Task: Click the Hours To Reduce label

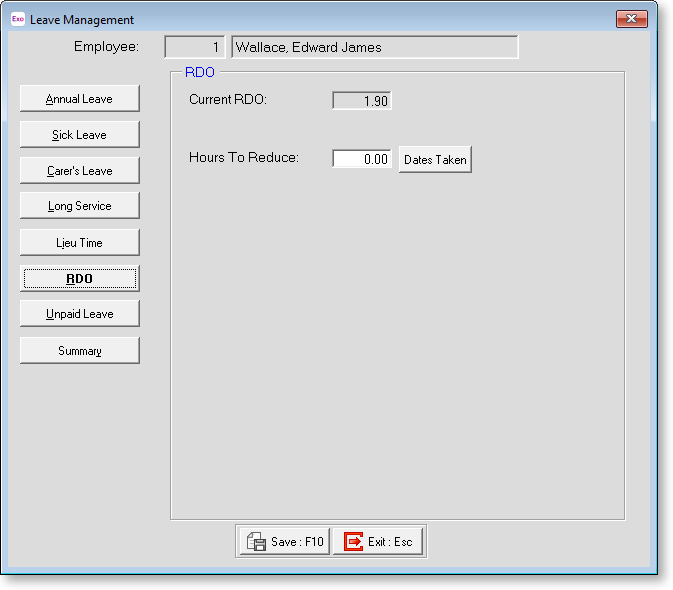Action: point(244,158)
